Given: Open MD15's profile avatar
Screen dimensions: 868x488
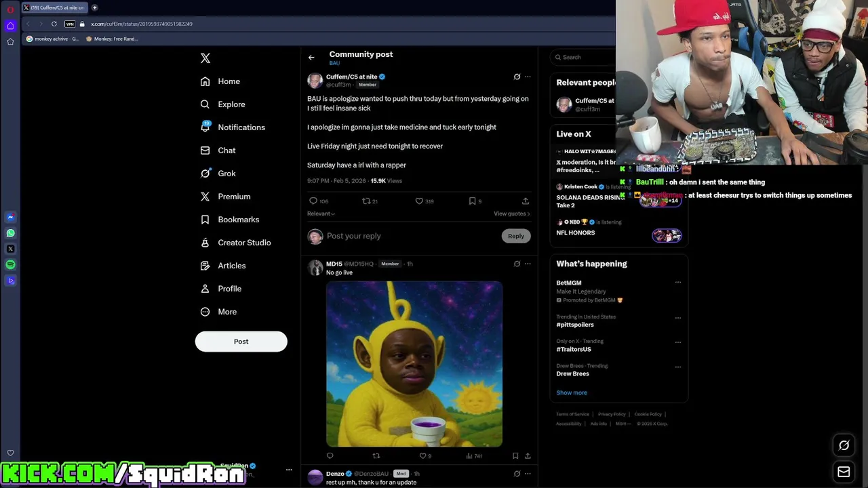Looking at the screenshot, I should coord(315,267).
